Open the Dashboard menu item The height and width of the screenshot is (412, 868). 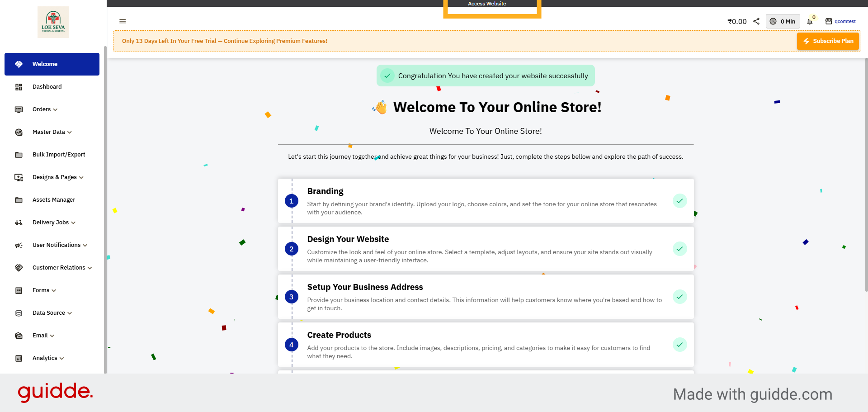pos(52,87)
